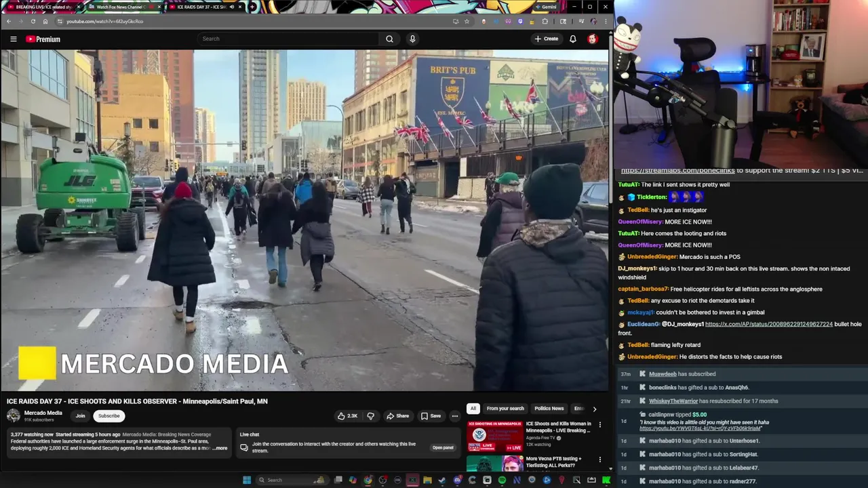868x488 pixels.
Task: Open Spotify from the taskbar
Action: (502, 480)
